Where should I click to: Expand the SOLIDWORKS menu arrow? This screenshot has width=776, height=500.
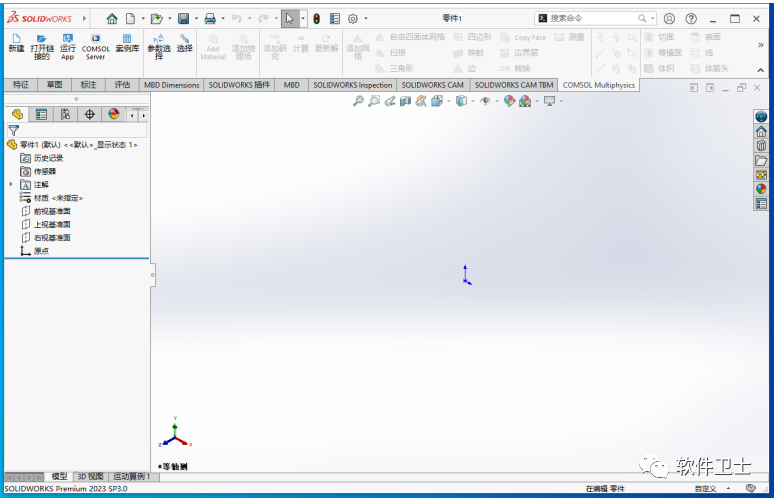[x=85, y=19]
